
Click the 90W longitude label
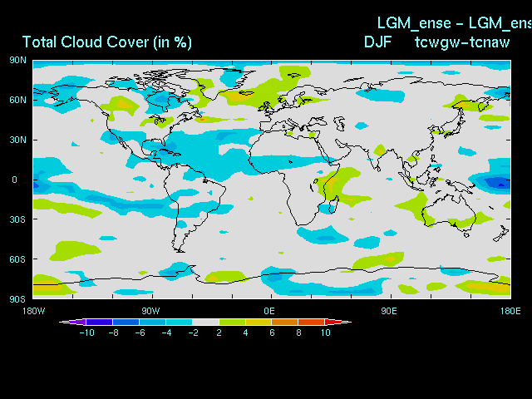click(150, 311)
